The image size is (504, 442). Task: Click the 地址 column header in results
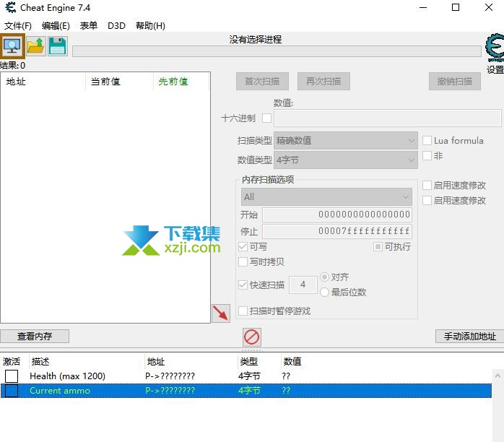[x=43, y=82]
